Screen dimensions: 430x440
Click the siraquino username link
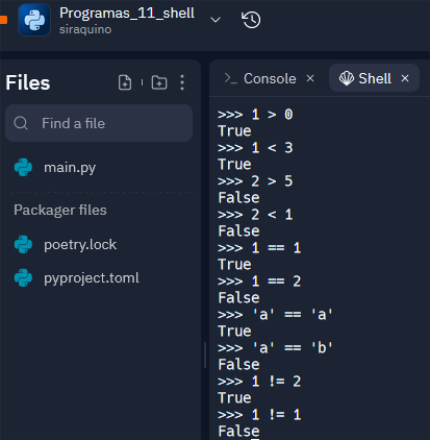point(85,29)
